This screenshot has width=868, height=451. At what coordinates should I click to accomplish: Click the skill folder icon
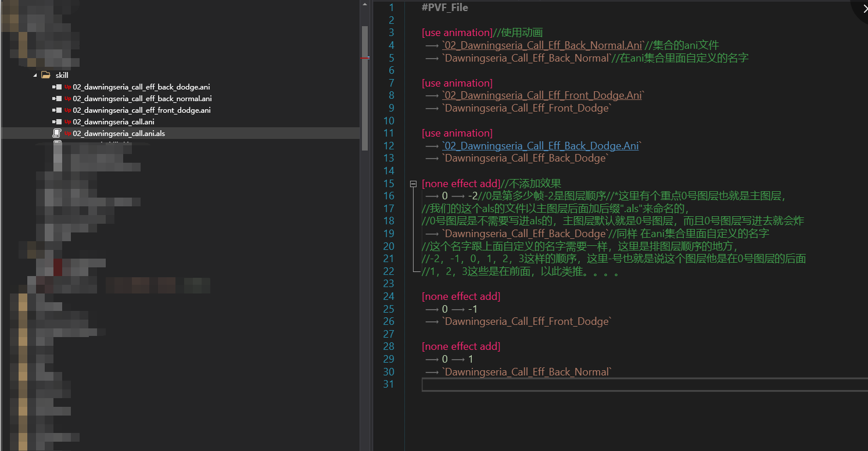45,75
